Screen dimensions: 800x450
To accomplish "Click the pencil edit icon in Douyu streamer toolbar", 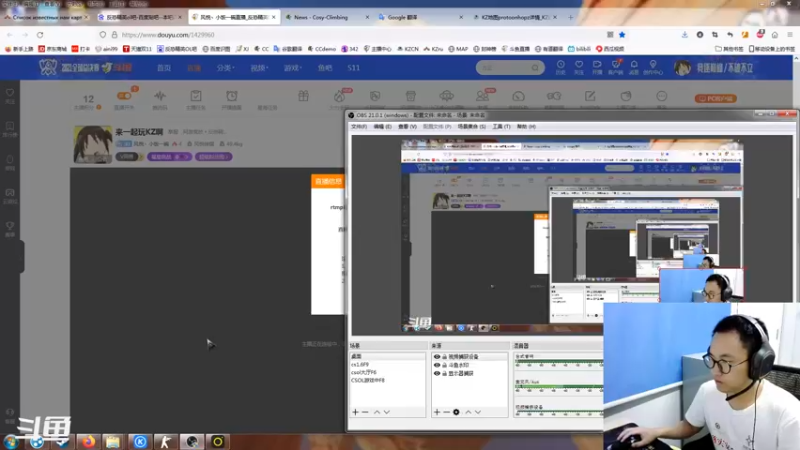I will (x=590, y=96).
